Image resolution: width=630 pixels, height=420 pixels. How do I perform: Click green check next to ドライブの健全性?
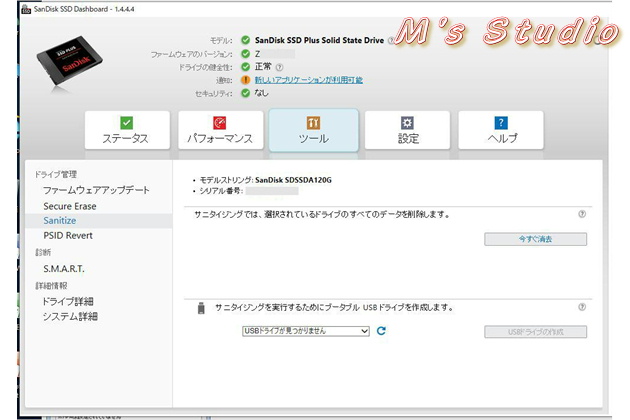point(245,67)
